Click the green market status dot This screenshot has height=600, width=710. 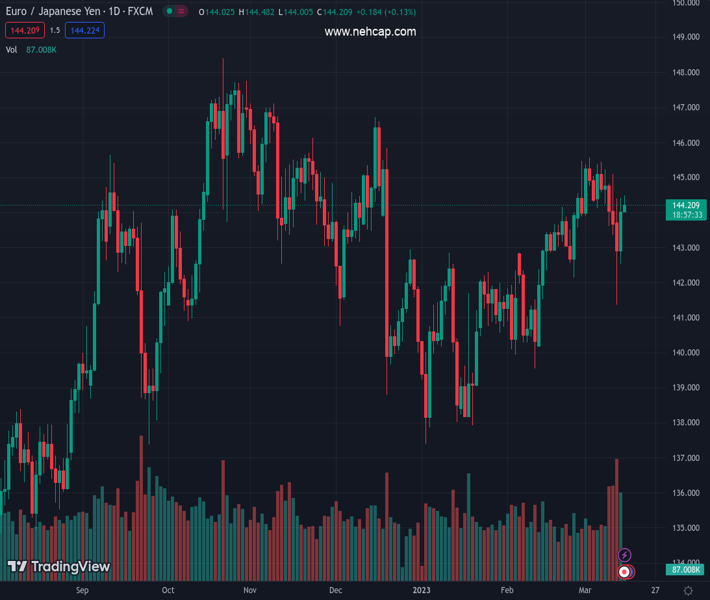(x=170, y=12)
